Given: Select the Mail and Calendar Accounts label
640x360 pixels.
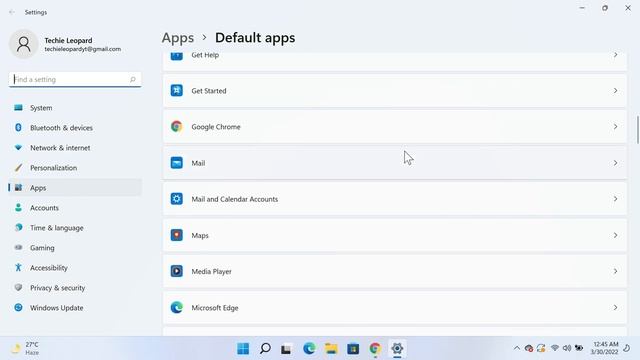Looking at the screenshot, I should pos(235,199).
